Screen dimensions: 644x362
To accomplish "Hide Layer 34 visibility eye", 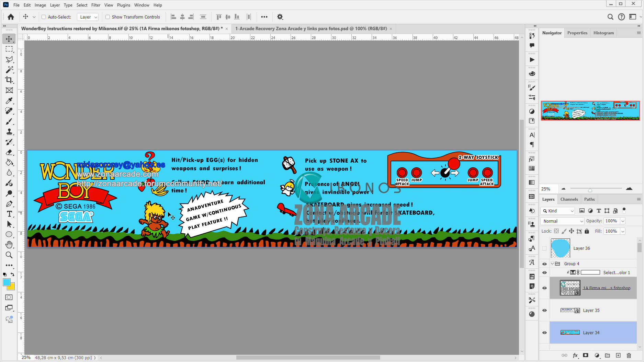I will 544,332.
